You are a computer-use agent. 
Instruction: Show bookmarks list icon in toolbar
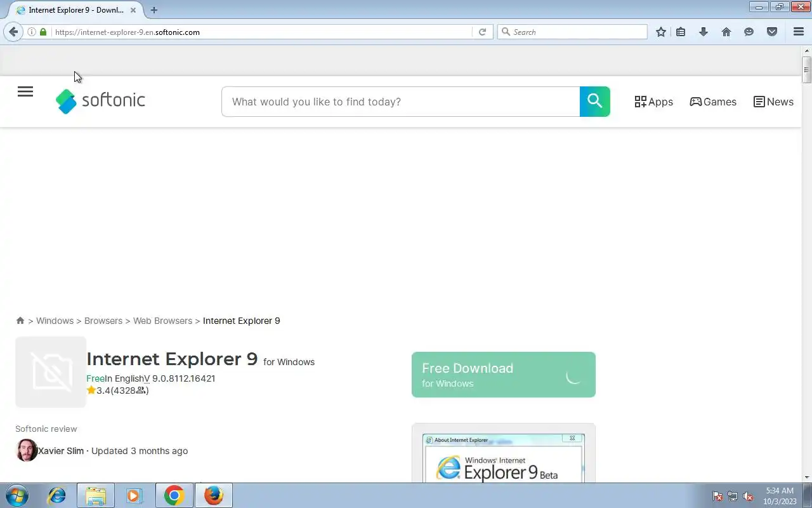tap(681, 32)
